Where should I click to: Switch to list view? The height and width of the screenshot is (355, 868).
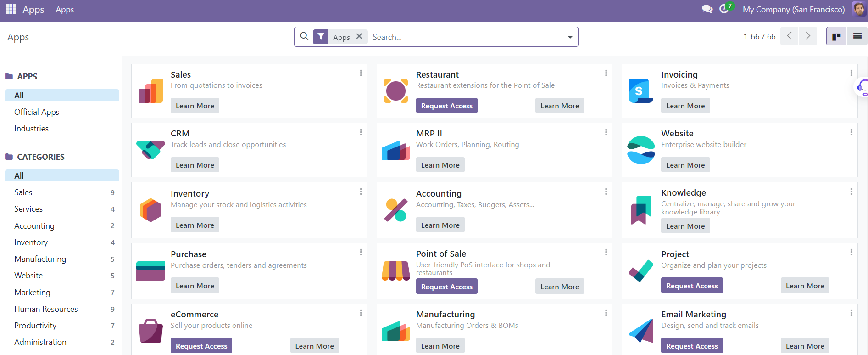pos(857,36)
